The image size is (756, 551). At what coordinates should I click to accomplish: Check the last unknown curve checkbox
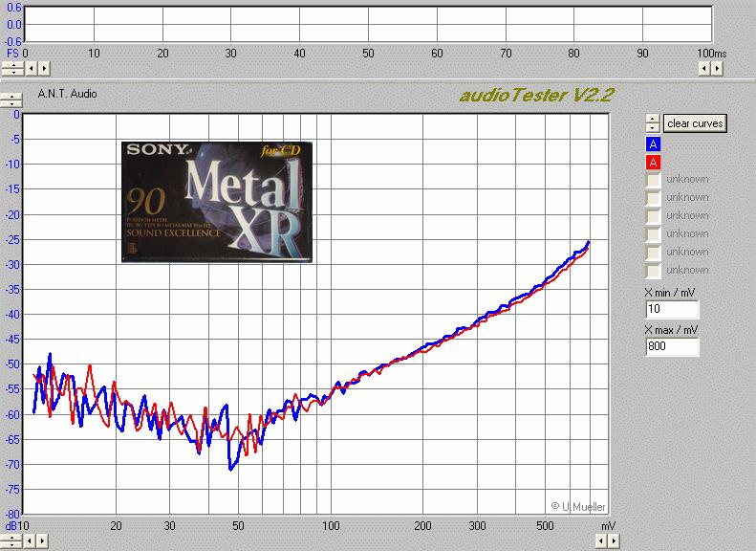(654, 271)
